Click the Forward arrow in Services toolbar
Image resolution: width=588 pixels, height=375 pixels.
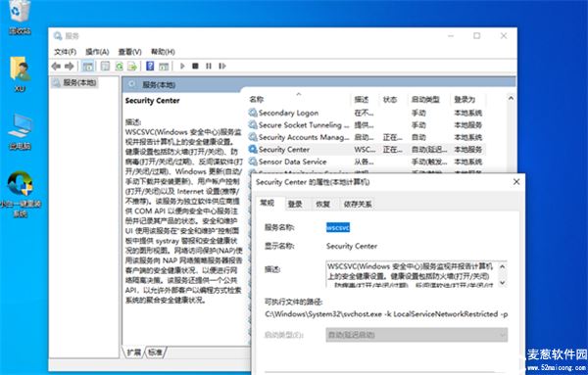(x=69, y=67)
